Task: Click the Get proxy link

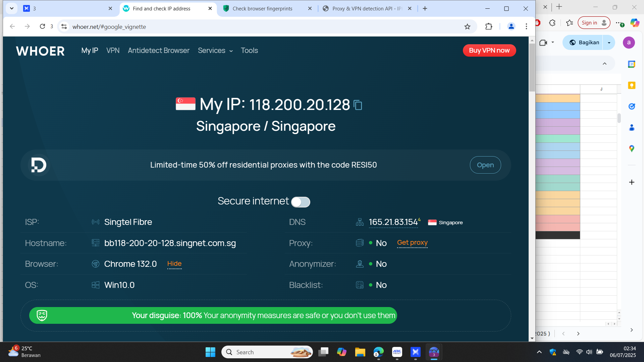Action: click(412, 243)
